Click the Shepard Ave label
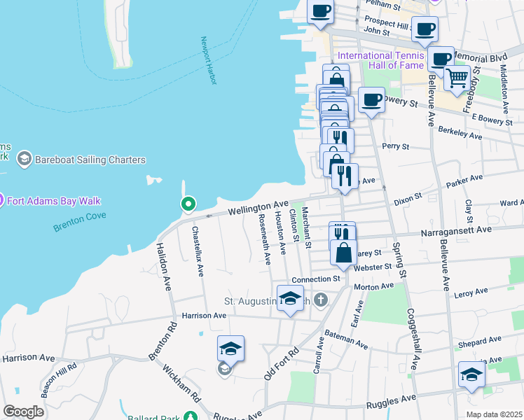 tap(480, 342)
